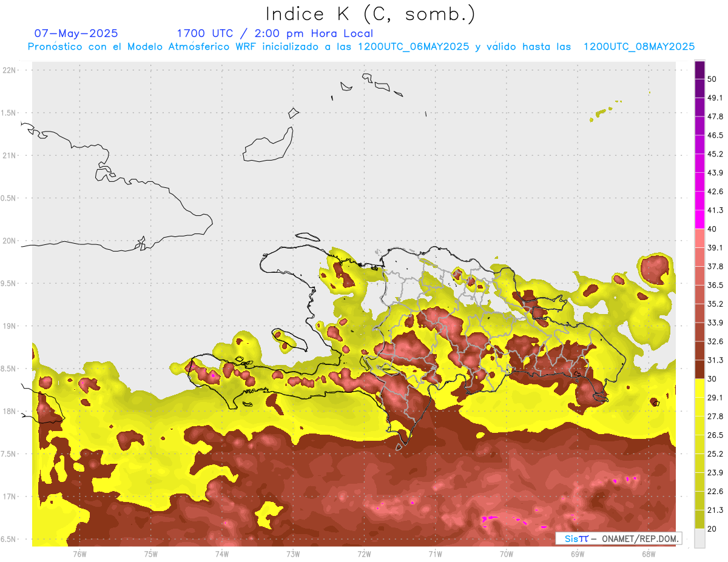
Task: Select the '75W' longitude label
Action: 151,554
